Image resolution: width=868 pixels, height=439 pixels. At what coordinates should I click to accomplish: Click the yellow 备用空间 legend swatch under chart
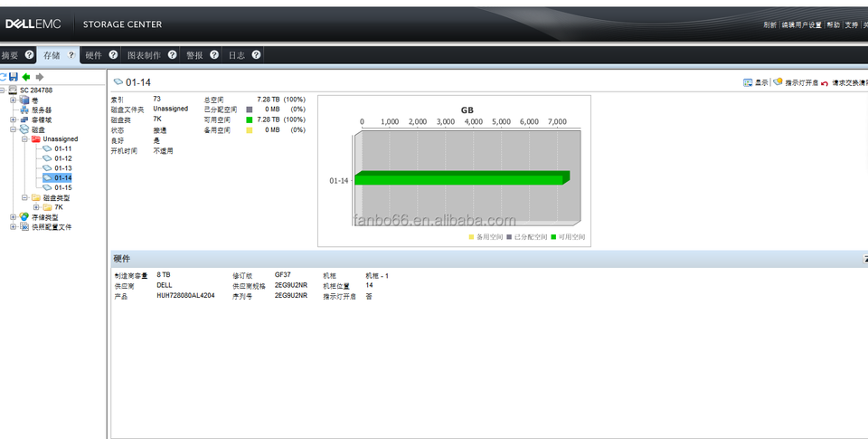(472, 236)
